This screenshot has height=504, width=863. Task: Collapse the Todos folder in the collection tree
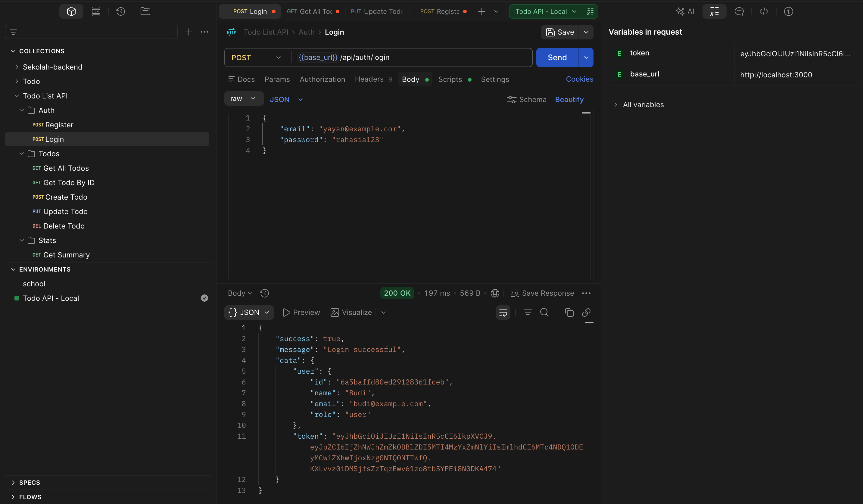tap(22, 154)
